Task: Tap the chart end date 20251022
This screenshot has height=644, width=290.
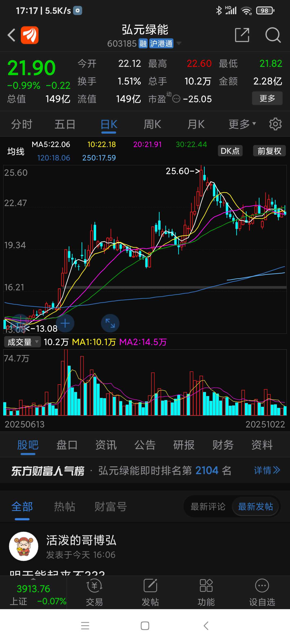Action: click(265, 424)
